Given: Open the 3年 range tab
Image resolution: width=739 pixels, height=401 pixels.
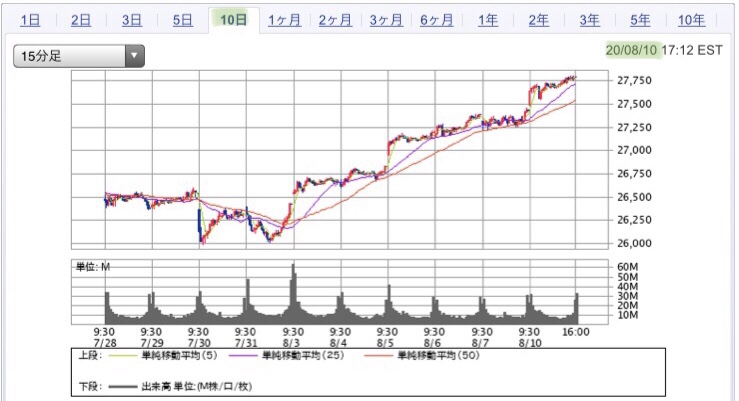Looking at the screenshot, I should coord(590,20).
